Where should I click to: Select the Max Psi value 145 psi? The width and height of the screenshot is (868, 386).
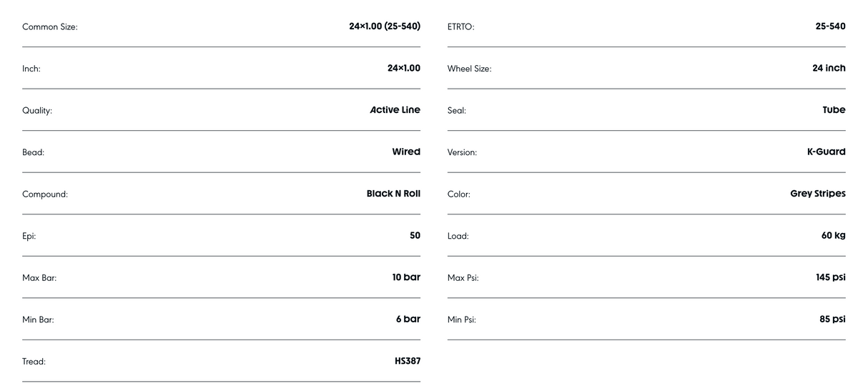[x=830, y=277]
